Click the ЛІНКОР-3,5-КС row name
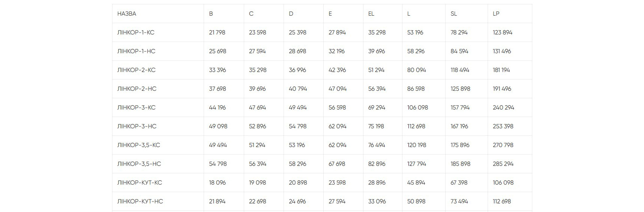Viewport: 644px width, 212px height. pyautogui.click(x=139, y=145)
